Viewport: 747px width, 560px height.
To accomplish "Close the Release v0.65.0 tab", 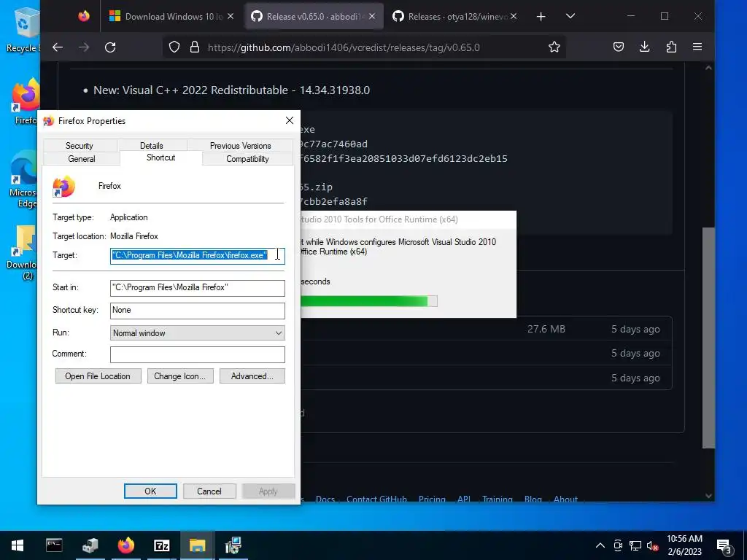I will [x=372, y=16].
